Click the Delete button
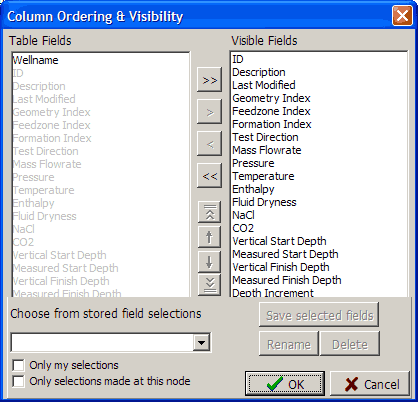The width and height of the screenshot is (418, 402). (x=350, y=344)
